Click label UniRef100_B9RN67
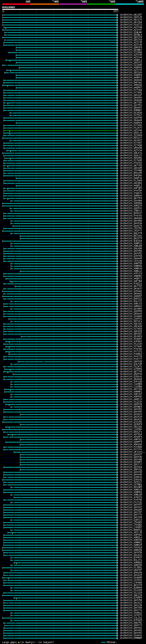146x644 pixels. click(x=131, y=110)
